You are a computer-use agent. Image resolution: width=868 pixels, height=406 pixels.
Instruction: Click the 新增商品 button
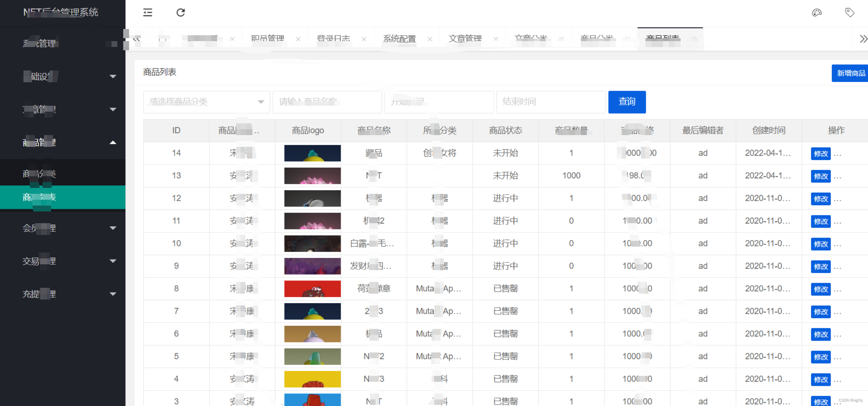(850, 73)
